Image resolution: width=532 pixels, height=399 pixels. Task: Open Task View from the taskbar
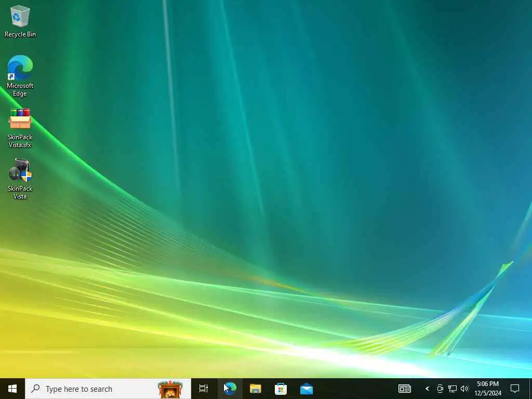click(x=204, y=389)
